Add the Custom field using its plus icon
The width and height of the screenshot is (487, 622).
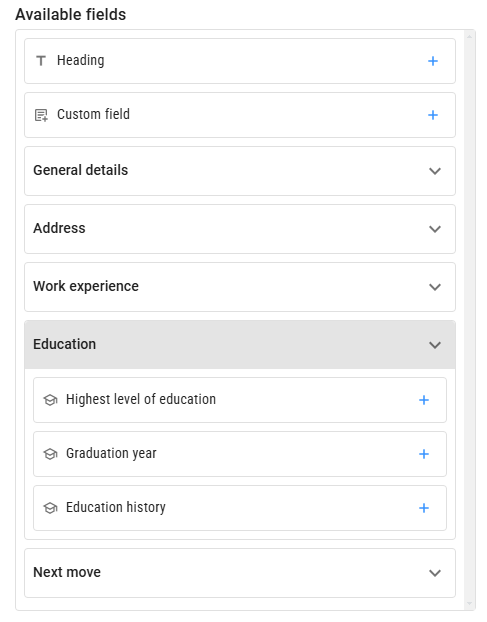tap(433, 115)
